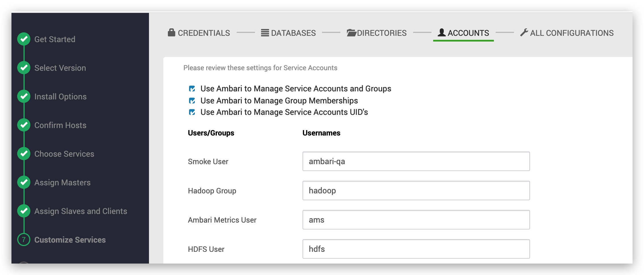Switch to the DATABASES tab

point(288,33)
